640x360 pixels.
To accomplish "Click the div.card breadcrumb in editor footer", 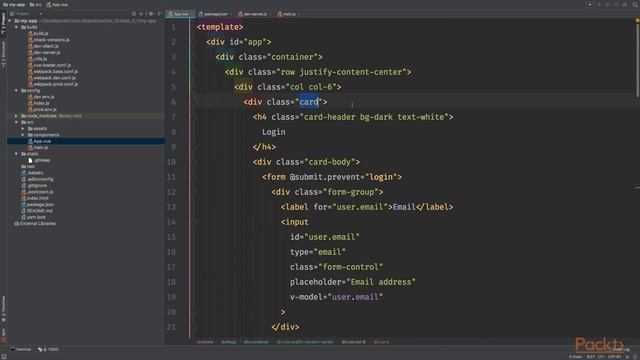I will point(381,342).
